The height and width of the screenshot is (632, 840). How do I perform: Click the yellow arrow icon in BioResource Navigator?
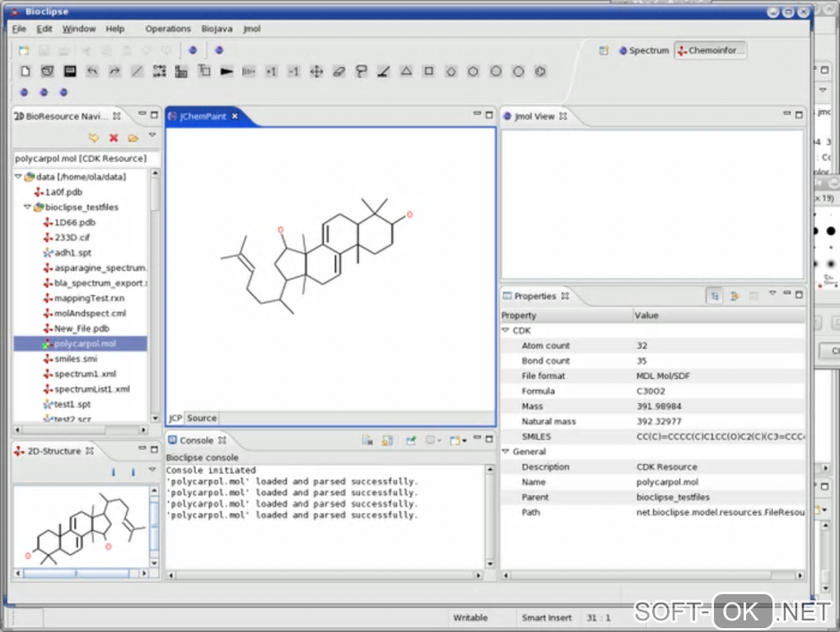coord(94,138)
